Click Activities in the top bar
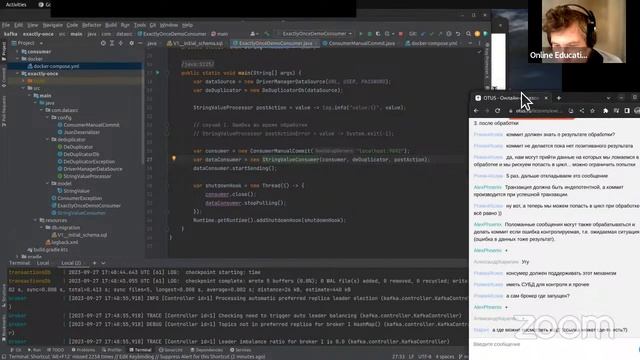This screenshot has width=640, height=360. [16, 4]
